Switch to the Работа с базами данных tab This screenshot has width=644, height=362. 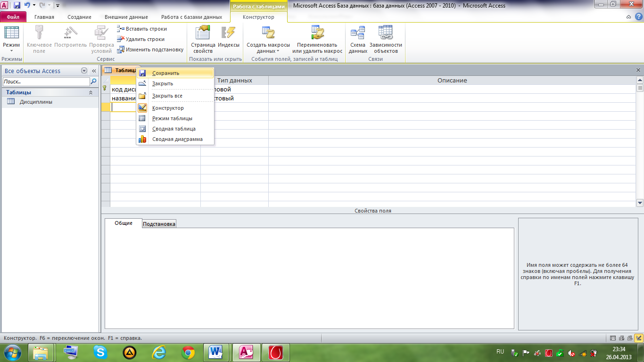coord(191,17)
